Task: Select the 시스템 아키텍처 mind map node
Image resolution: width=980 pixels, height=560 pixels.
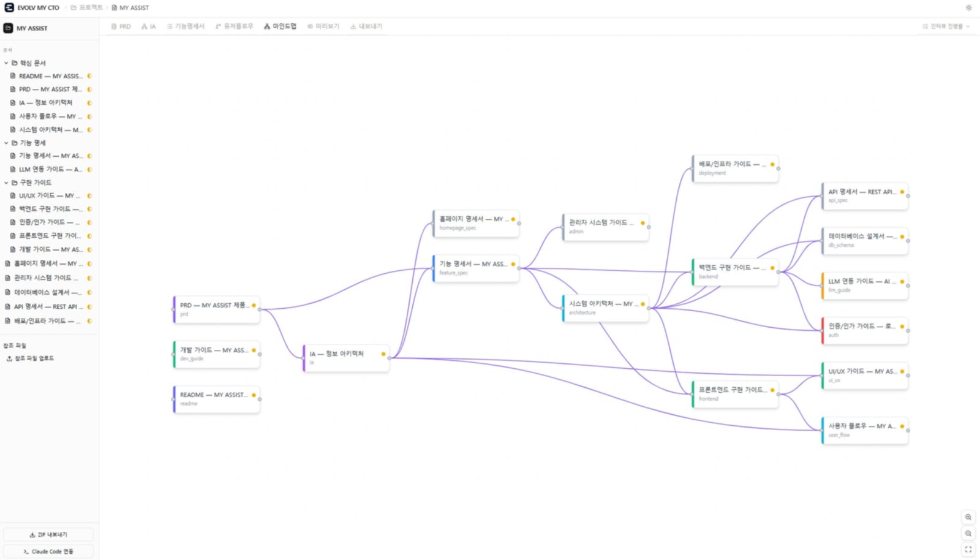Action: [605, 308]
